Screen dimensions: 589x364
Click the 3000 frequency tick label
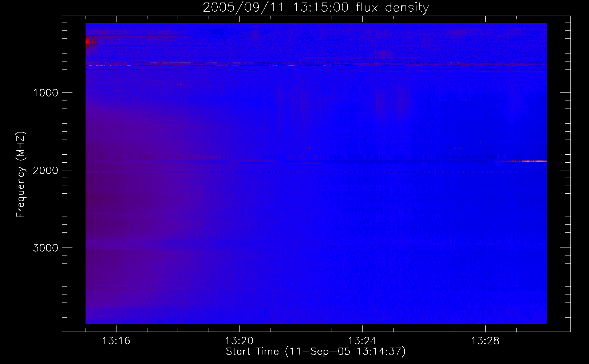tap(46, 248)
